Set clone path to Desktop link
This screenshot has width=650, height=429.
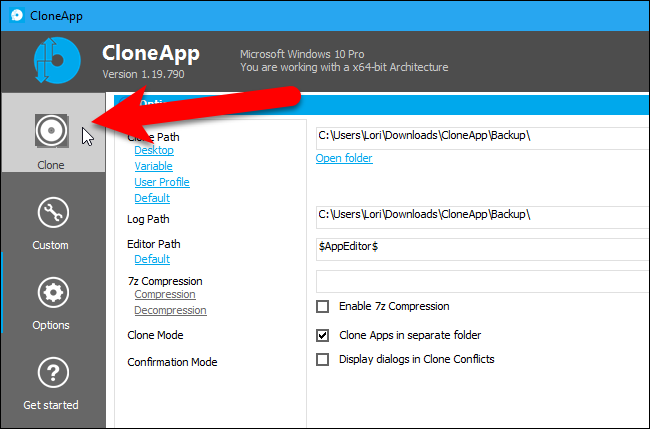(154, 150)
